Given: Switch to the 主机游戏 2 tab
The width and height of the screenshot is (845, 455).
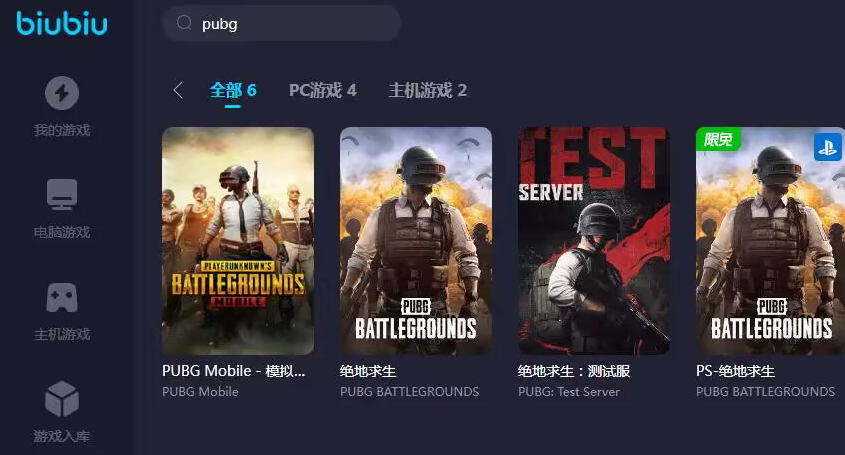Looking at the screenshot, I should pyautogui.click(x=427, y=90).
